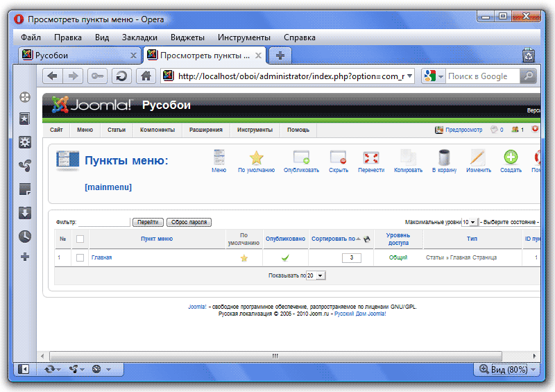Click the Trash (В корзину) icon
Viewport: 555px width, 392px height.
pos(443,158)
